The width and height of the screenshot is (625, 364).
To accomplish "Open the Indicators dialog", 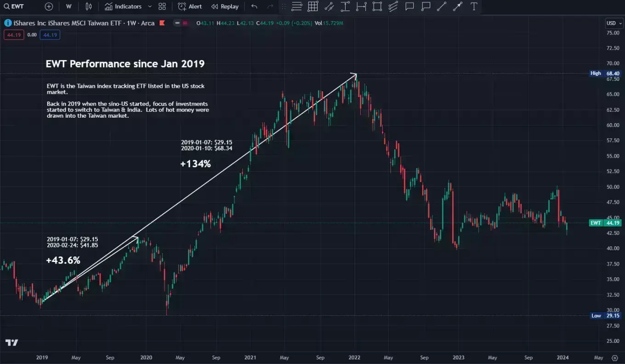I will [x=123, y=6].
